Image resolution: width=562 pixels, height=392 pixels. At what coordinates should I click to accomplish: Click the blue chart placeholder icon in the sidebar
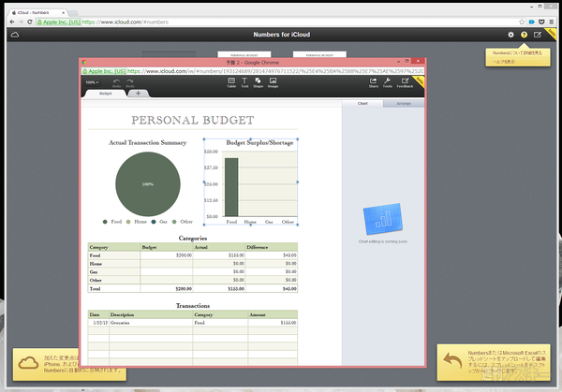click(383, 219)
